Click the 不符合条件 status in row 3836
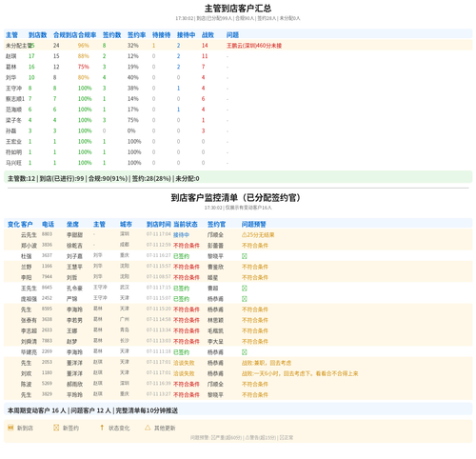The height and width of the screenshot is (459, 476). pos(187,246)
